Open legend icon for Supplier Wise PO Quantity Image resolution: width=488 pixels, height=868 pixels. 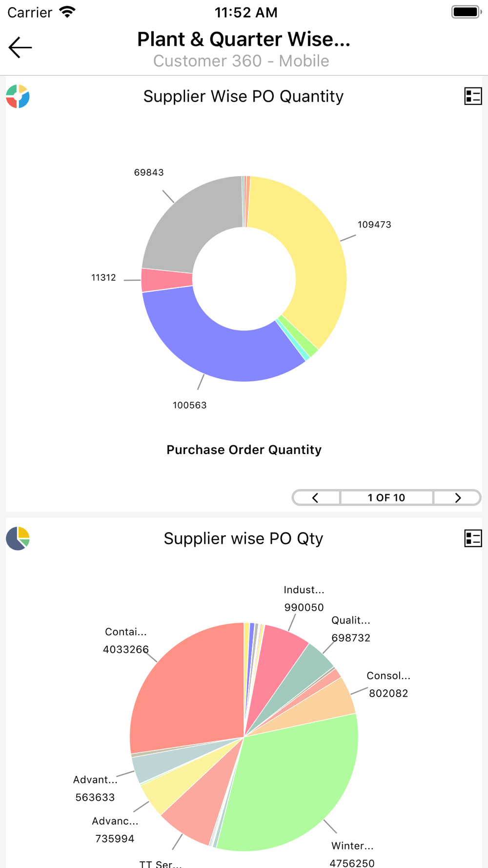pyautogui.click(x=473, y=96)
